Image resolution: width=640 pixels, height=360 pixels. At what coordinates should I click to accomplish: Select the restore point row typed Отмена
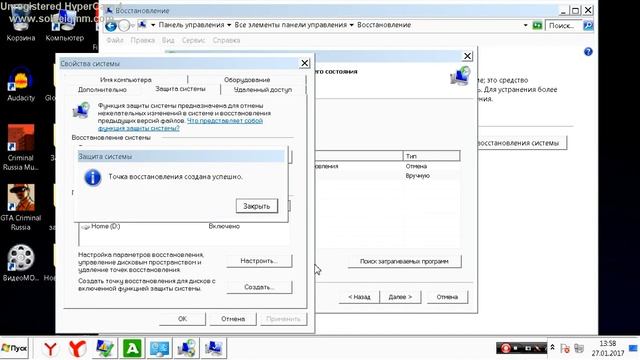pyautogui.click(x=388, y=166)
